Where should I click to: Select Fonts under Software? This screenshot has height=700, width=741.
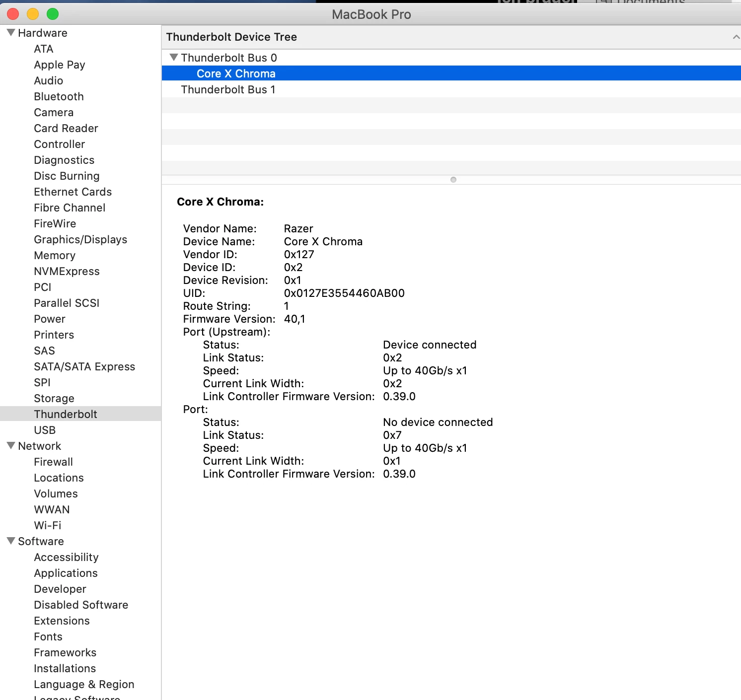click(x=48, y=636)
